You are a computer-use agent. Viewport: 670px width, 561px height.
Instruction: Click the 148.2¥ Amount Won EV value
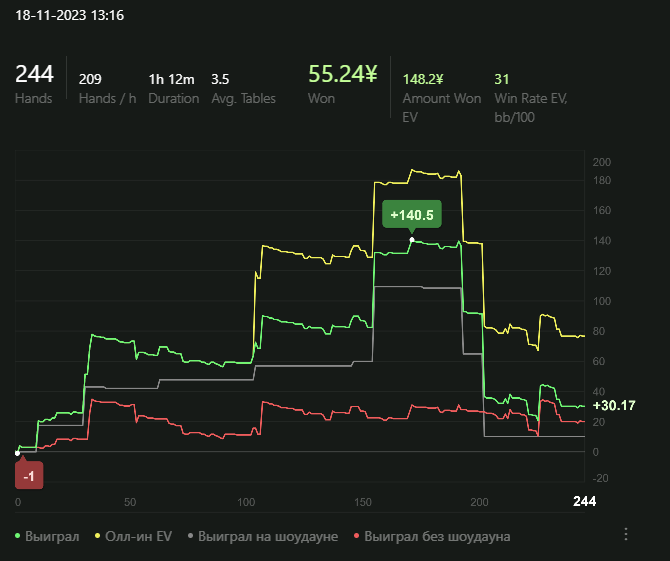pyautogui.click(x=423, y=79)
